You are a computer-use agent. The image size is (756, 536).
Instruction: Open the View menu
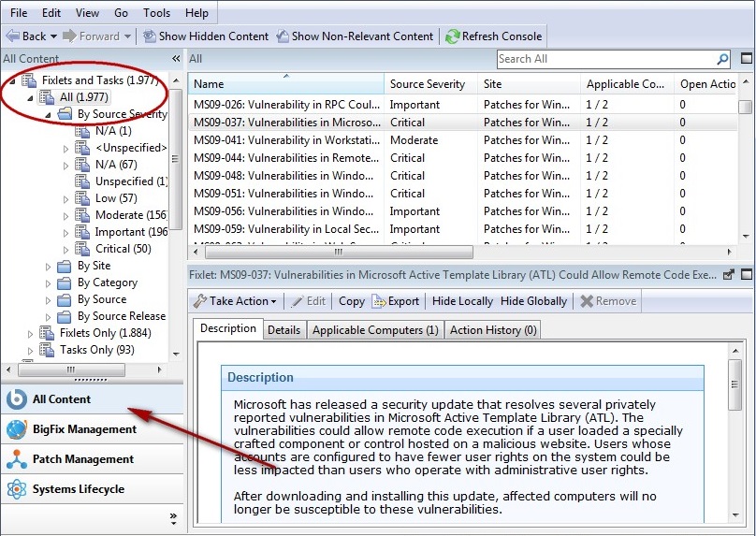coord(87,12)
